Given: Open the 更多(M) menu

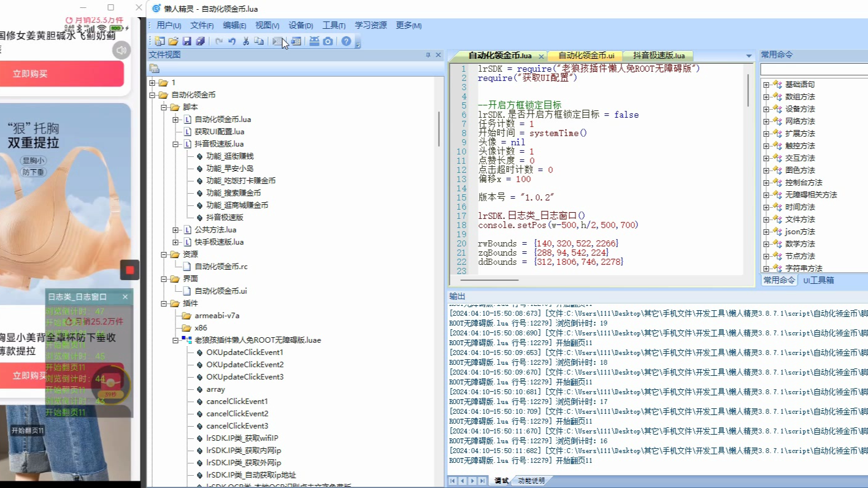Looking at the screenshot, I should tap(409, 26).
